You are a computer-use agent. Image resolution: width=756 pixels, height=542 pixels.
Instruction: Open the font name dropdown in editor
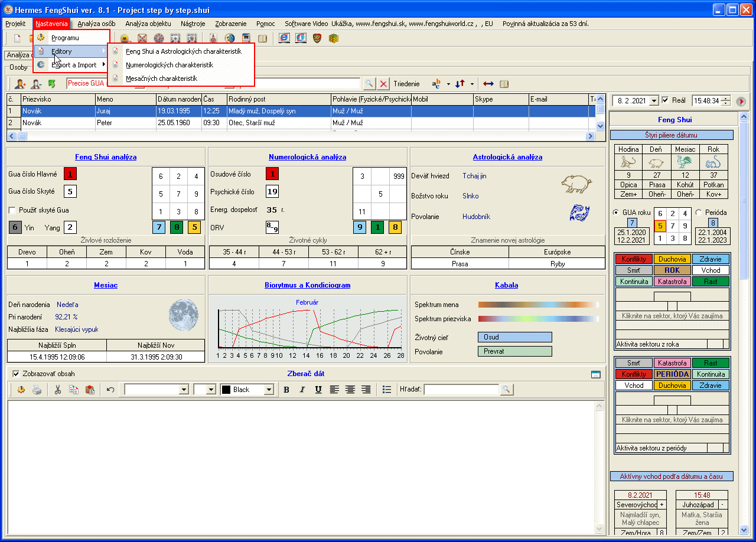coord(184,390)
